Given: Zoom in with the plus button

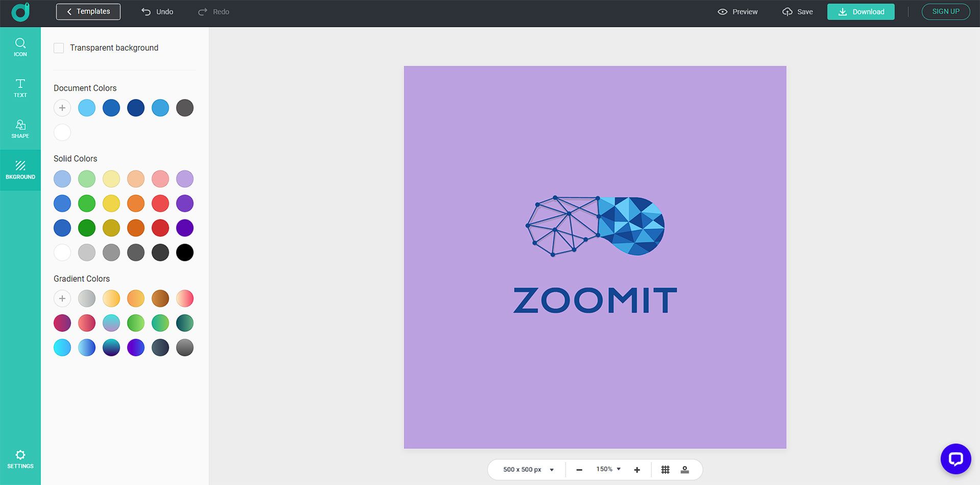Looking at the screenshot, I should pos(637,470).
